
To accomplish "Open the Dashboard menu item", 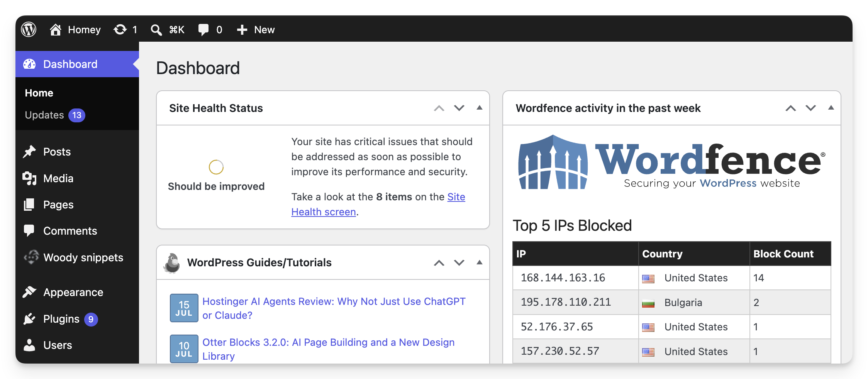I will (x=77, y=64).
